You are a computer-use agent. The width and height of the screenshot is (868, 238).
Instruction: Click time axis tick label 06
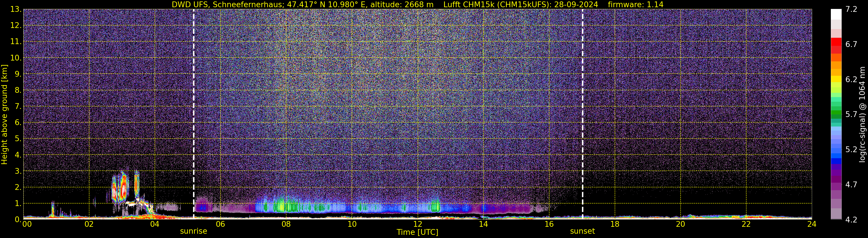[220, 224]
